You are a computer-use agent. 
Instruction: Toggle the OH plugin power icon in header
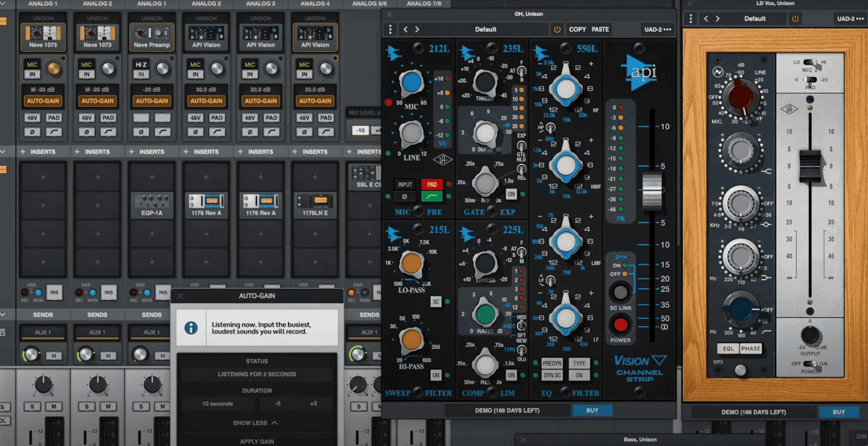(x=557, y=29)
